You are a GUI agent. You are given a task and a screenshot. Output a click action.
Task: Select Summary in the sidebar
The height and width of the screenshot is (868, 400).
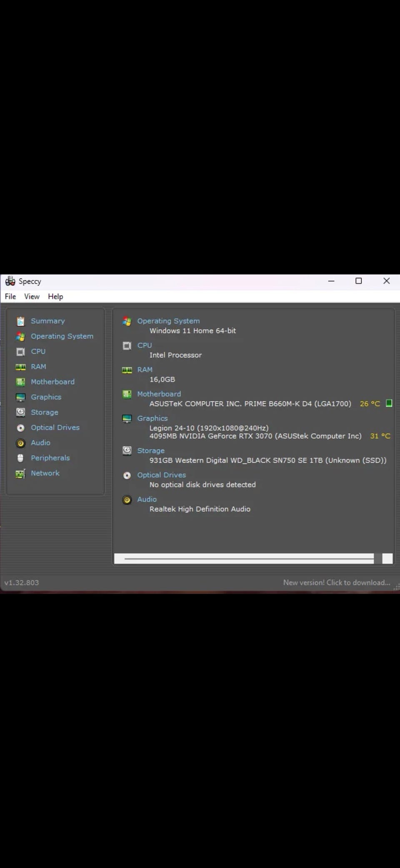48,321
